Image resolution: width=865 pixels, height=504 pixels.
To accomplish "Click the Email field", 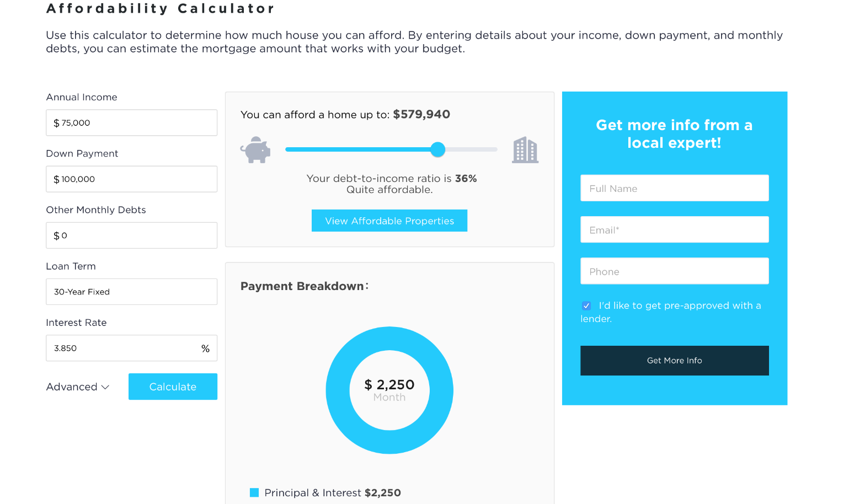I will [674, 229].
